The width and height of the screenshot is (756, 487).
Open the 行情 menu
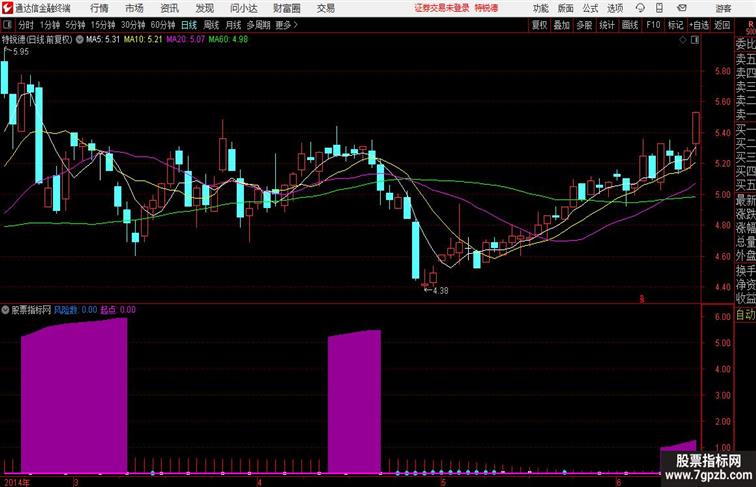99,8
